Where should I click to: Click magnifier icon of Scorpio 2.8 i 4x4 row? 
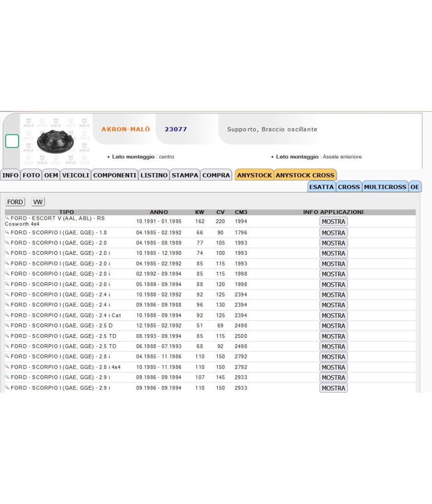[x=7, y=366]
